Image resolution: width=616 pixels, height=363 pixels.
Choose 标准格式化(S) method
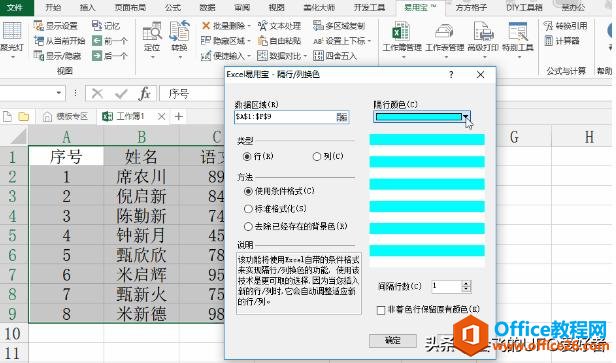pyautogui.click(x=275, y=209)
